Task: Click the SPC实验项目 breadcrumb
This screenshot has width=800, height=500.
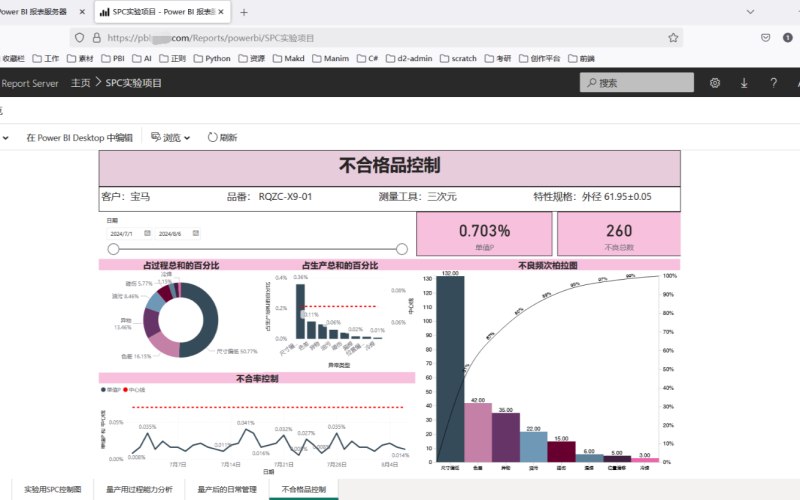Action: point(133,83)
